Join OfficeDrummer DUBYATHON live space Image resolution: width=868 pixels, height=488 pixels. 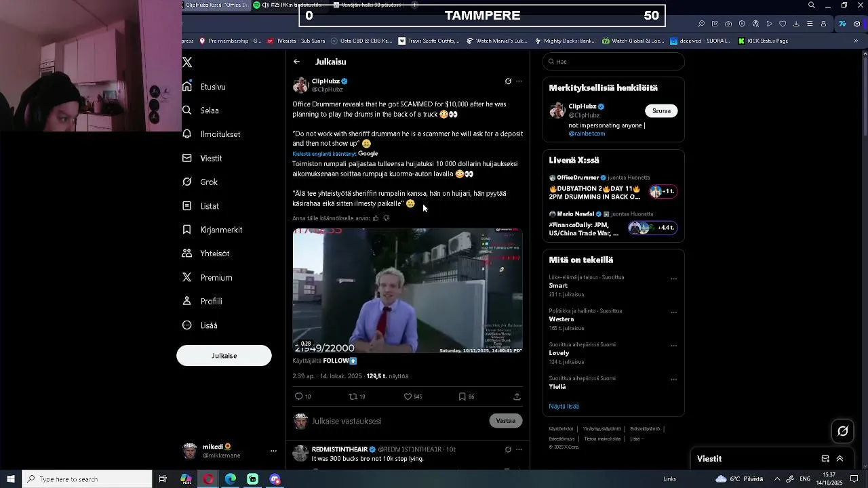[x=613, y=188]
